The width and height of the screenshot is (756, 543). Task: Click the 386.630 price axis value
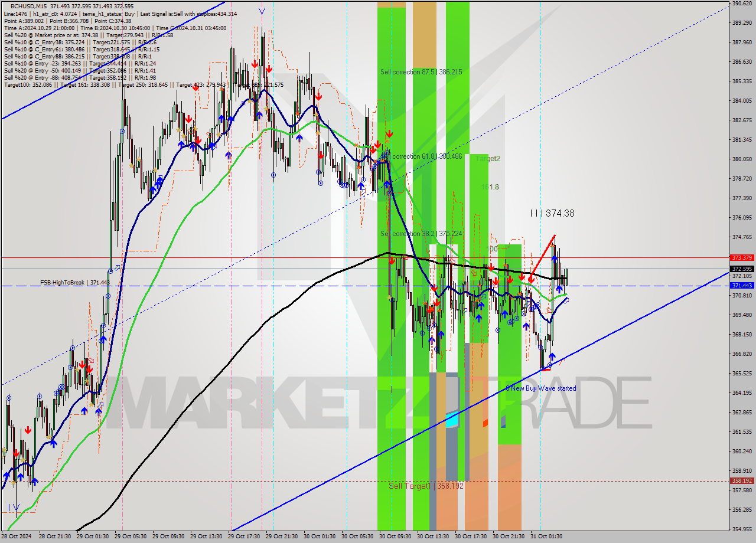[742, 61]
